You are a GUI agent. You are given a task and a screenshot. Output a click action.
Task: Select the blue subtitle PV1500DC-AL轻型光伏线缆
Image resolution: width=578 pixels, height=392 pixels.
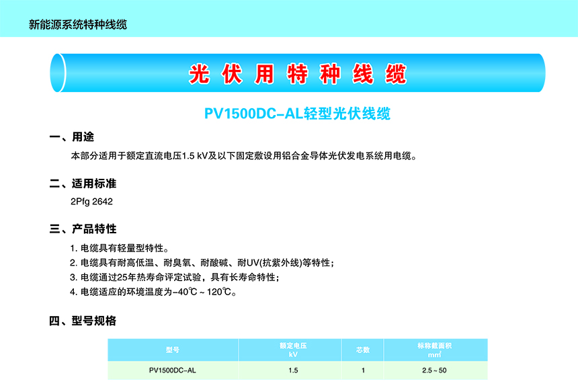[x=297, y=114]
